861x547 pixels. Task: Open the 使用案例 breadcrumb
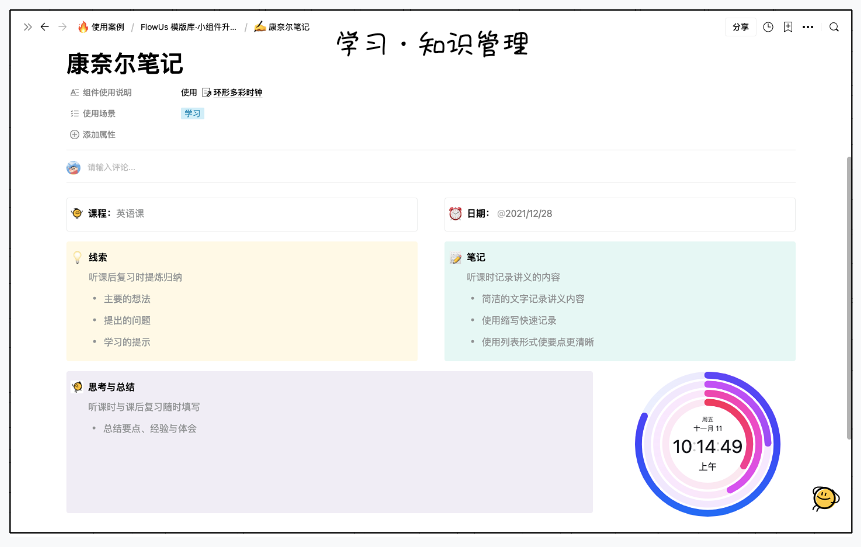point(101,27)
